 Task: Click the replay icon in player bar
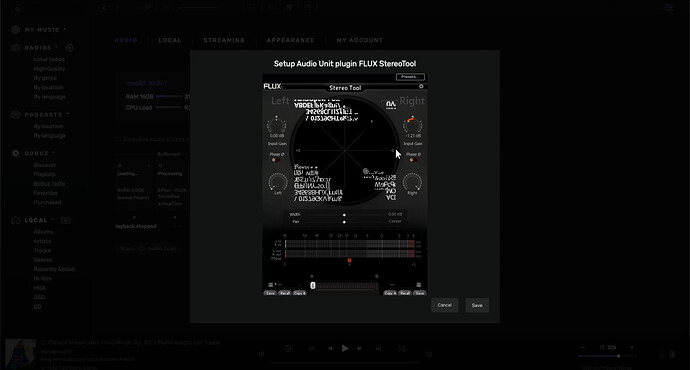point(288,348)
